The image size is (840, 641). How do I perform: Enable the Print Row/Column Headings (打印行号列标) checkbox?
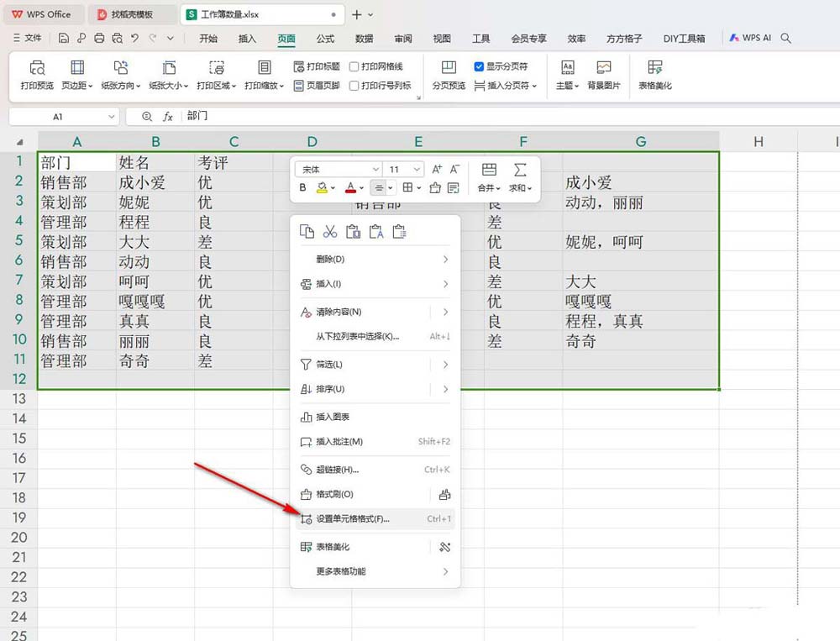354,85
